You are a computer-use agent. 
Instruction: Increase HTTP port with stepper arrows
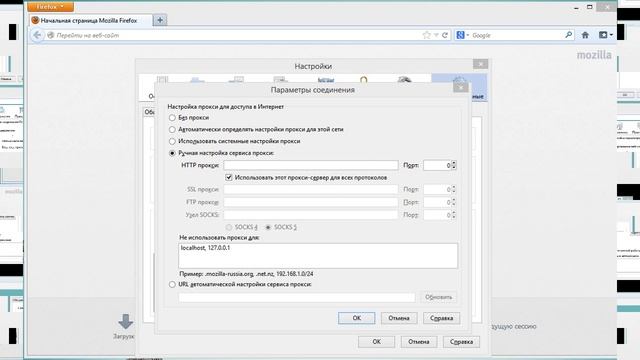coord(454,163)
